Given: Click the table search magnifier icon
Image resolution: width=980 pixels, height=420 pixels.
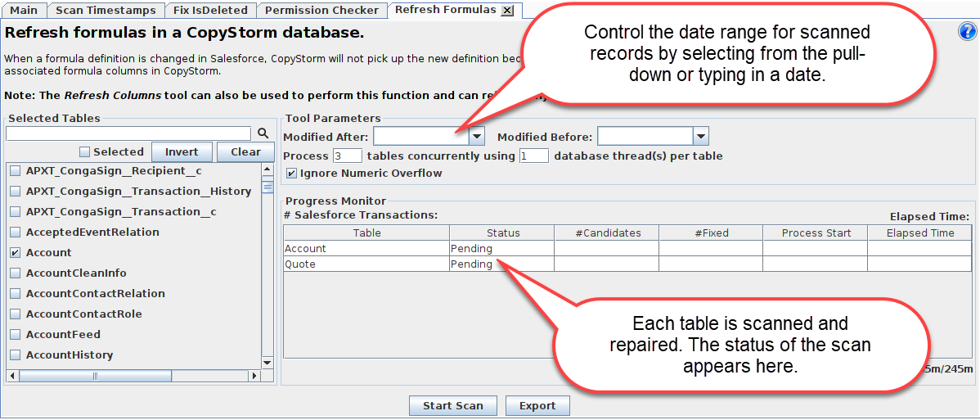Looking at the screenshot, I should 263,133.
